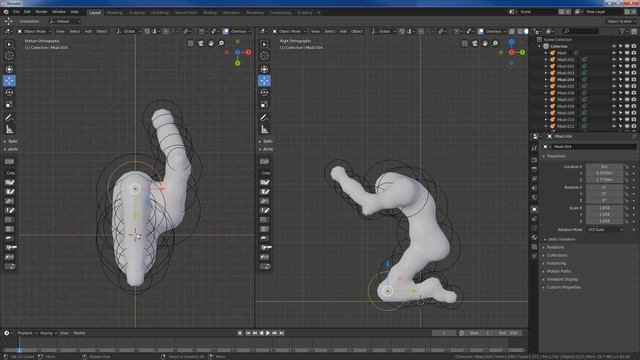This screenshot has height=360, width=640.
Task: Open Global orientation dropdown in left viewport
Action: tap(128, 31)
